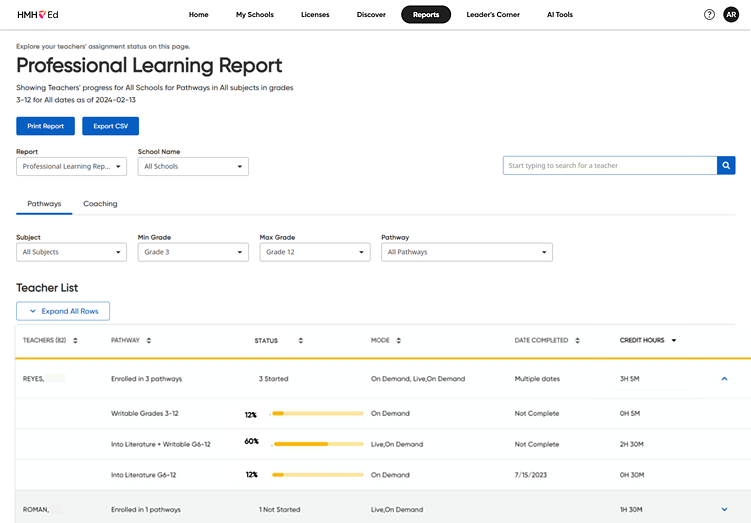Sort by Status column arrows

[x=301, y=341]
